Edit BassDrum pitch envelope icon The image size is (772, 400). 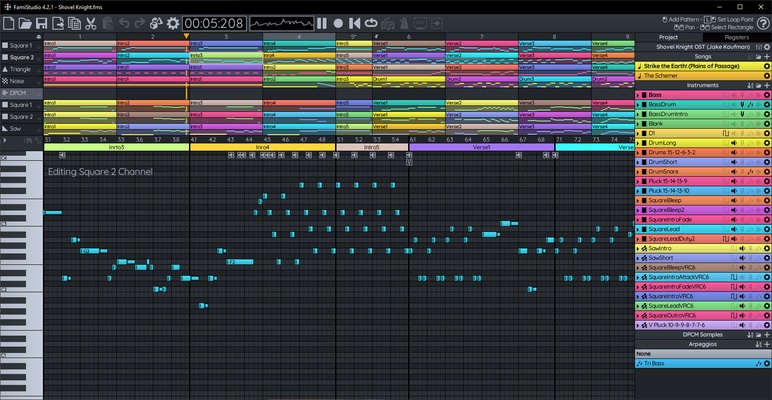(x=742, y=104)
